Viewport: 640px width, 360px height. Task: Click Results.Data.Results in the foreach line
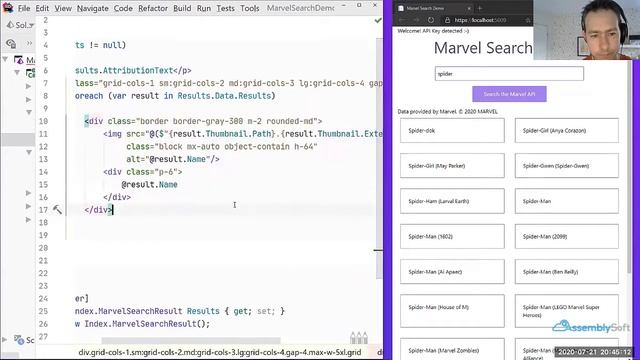click(224, 96)
